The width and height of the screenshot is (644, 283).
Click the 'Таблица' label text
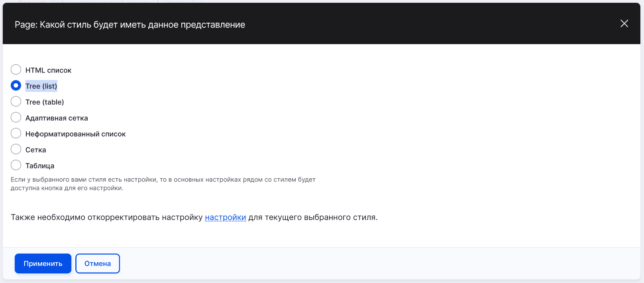point(40,166)
